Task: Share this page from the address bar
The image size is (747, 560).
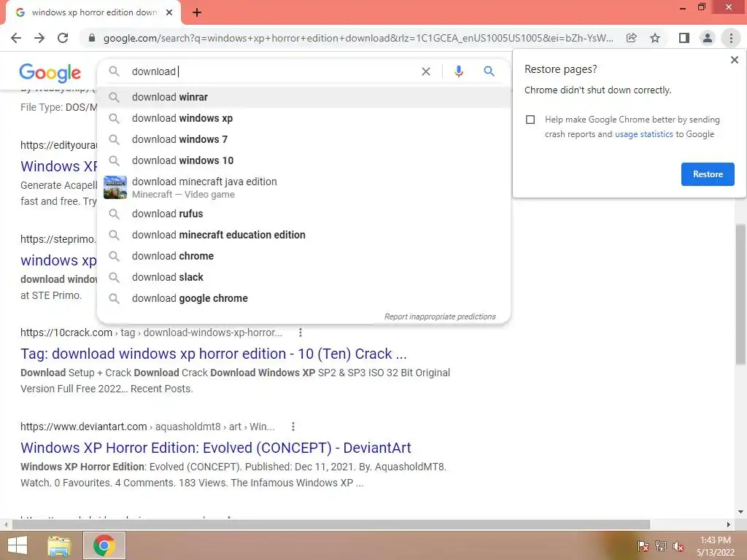Action: (631, 38)
